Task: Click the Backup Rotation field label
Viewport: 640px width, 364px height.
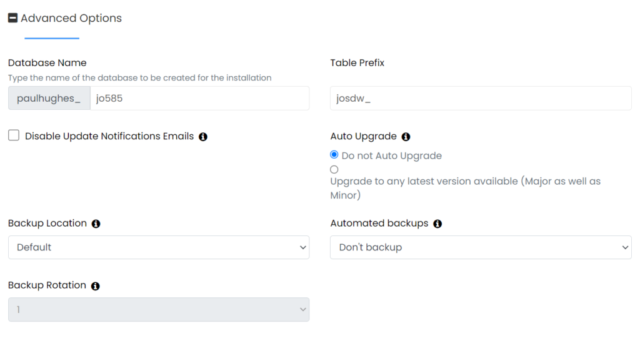Action: coord(47,285)
